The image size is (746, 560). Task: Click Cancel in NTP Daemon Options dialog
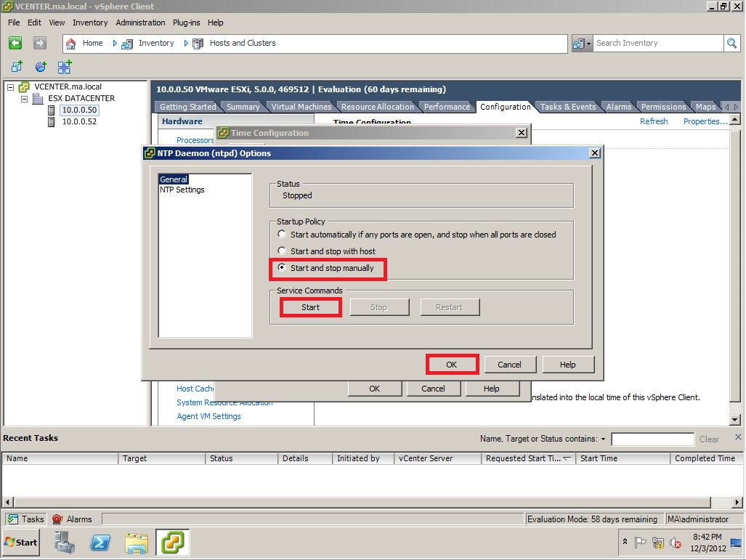click(509, 365)
